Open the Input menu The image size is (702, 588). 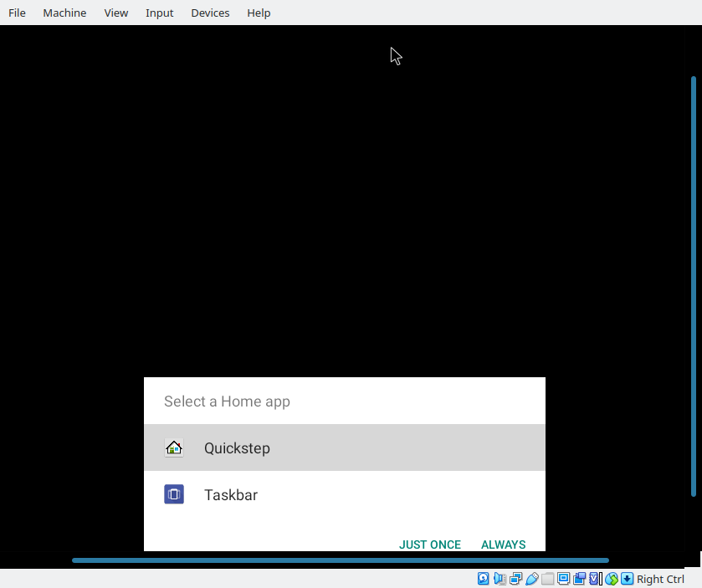(159, 13)
